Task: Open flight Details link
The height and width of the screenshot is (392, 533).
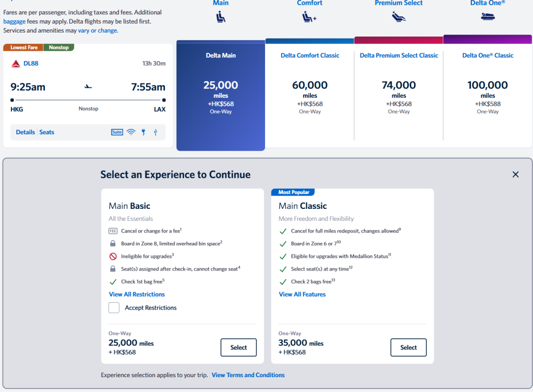Action: (x=26, y=132)
